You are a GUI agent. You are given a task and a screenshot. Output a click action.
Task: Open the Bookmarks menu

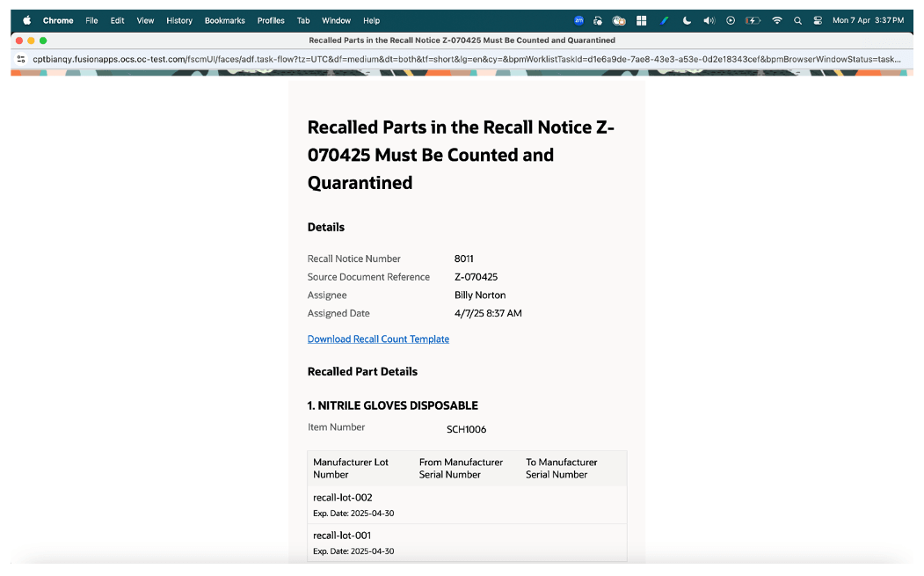pyautogui.click(x=224, y=20)
